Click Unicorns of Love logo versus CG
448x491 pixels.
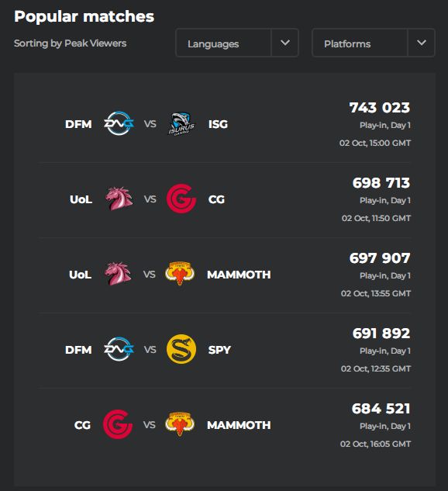pyautogui.click(x=119, y=199)
